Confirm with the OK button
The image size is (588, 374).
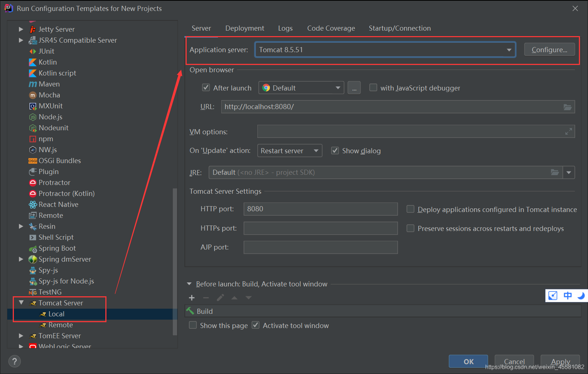468,361
